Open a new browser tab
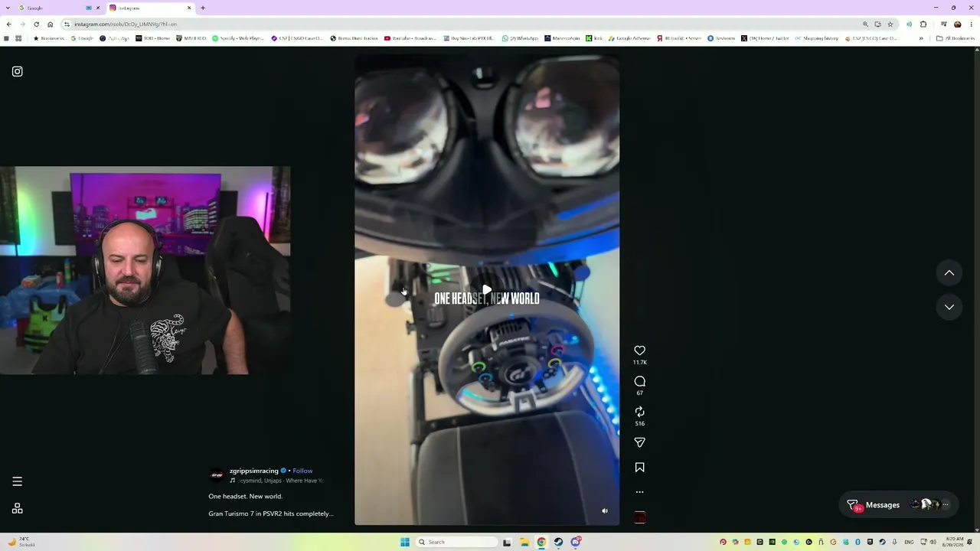The image size is (980, 551). [x=203, y=8]
